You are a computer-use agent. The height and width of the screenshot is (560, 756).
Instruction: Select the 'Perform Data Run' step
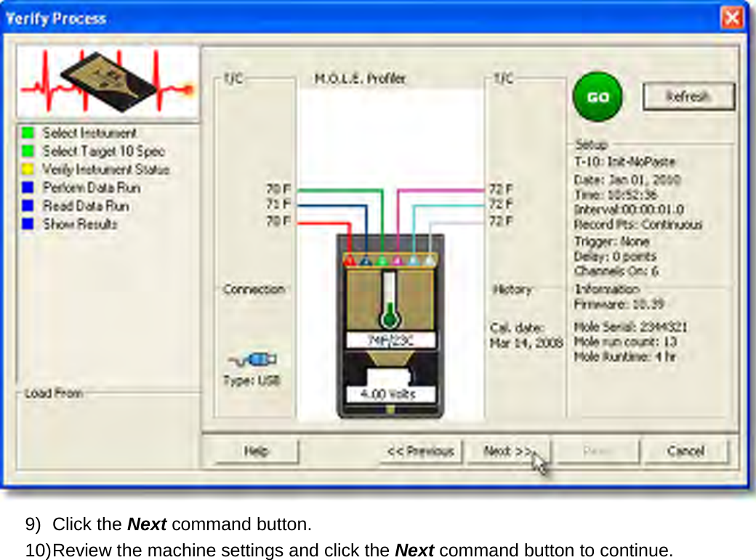91,187
